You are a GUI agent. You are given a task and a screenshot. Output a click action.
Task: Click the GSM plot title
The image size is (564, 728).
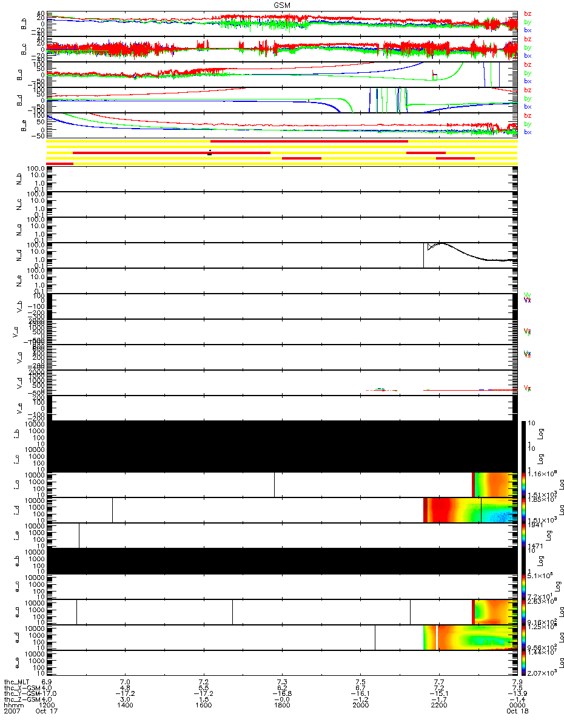click(x=281, y=4)
